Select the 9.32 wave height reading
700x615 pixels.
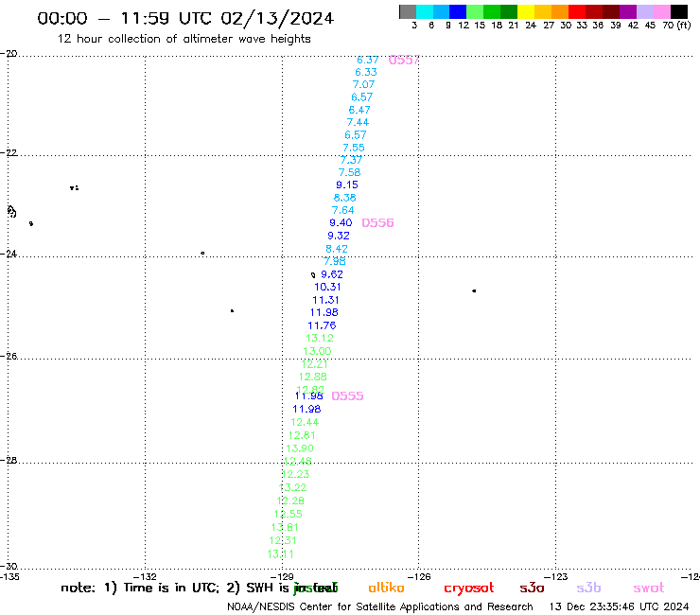[339, 236]
